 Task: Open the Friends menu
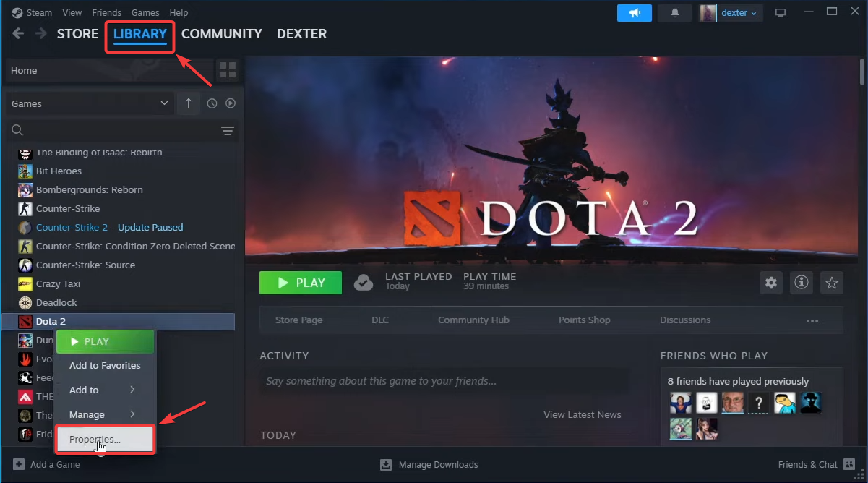[107, 13]
